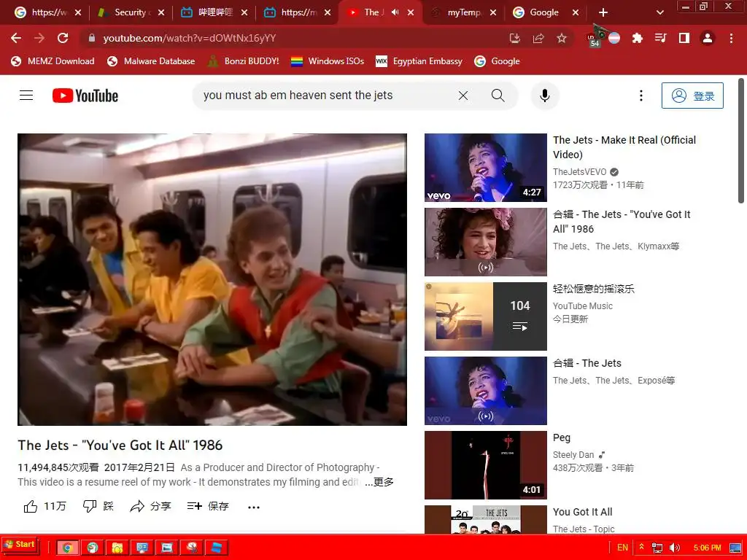Reload the page with refresh icon
This screenshot has height=560, width=747.
(63, 38)
